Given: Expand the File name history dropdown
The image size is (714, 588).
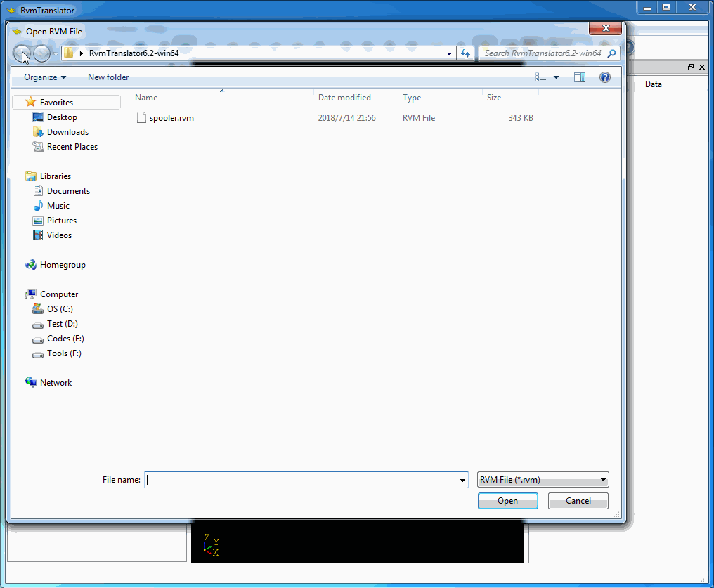Looking at the screenshot, I should tap(462, 481).
